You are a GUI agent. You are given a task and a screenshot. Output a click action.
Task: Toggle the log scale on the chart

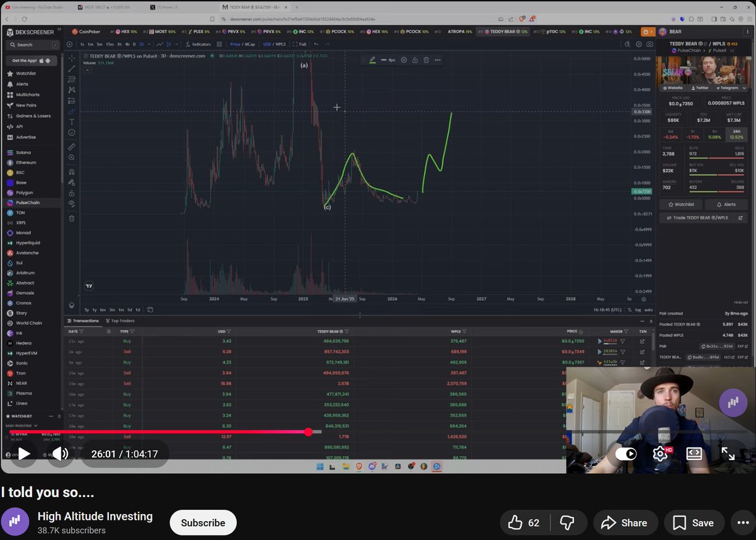pyautogui.click(x=638, y=309)
